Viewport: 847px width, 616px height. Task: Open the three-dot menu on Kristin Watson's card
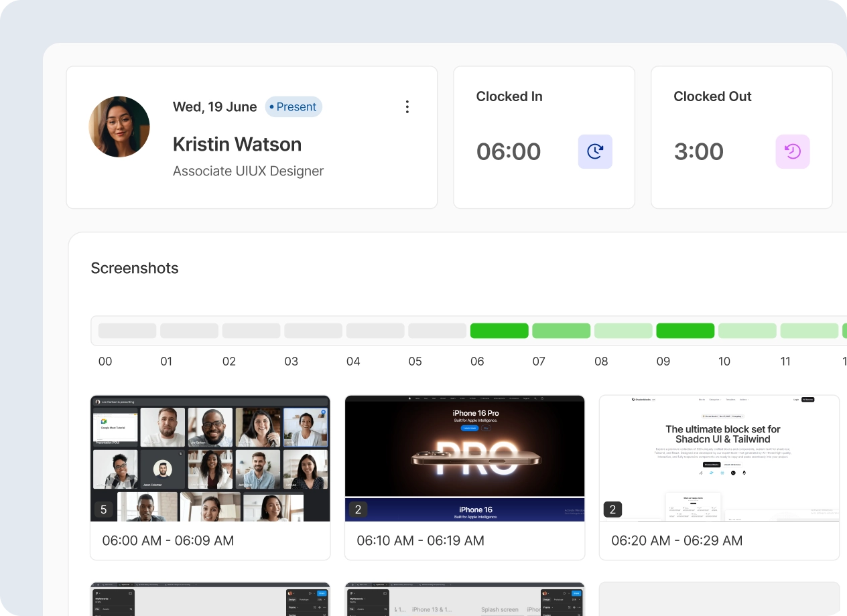(x=407, y=106)
